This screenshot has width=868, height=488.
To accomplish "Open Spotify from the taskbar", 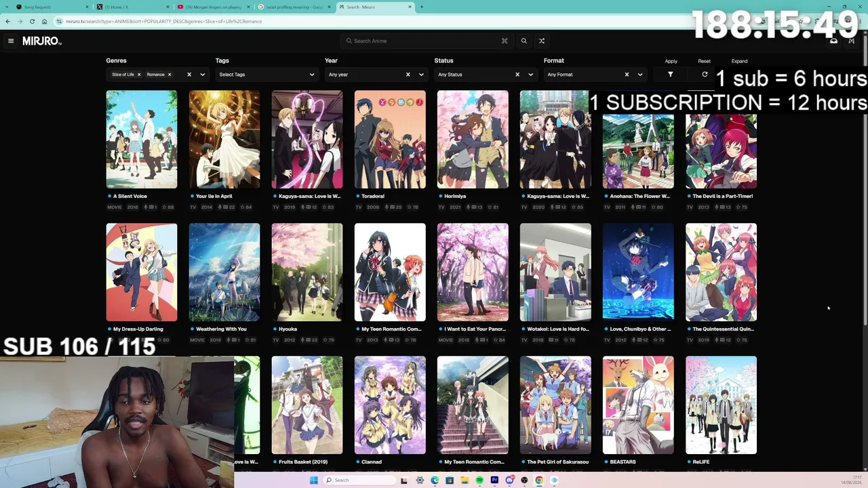I will pyautogui.click(x=479, y=481).
